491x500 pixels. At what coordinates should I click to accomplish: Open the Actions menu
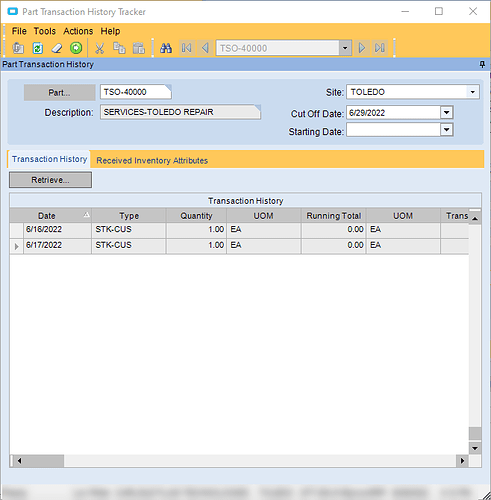[x=78, y=31]
